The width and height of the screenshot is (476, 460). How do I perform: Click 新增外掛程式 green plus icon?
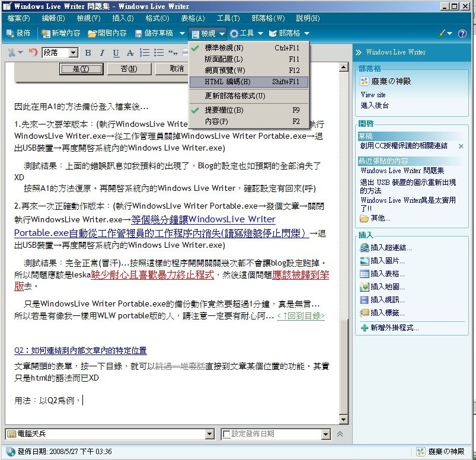point(365,328)
